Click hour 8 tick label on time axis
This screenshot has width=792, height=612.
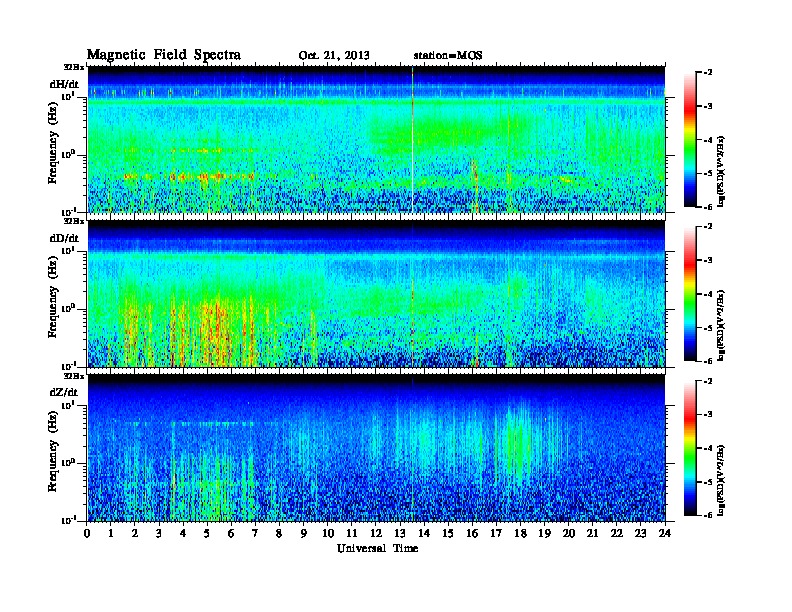coord(279,533)
